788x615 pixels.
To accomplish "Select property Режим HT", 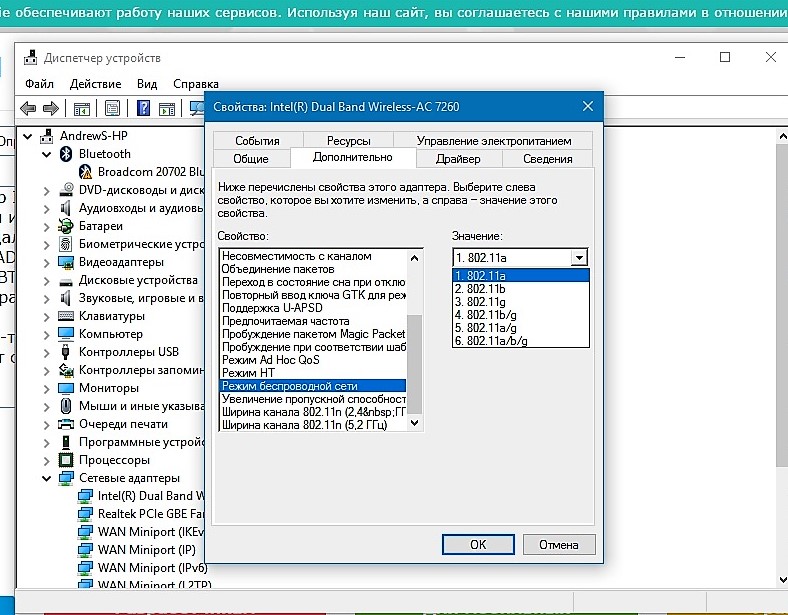I will [313, 373].
